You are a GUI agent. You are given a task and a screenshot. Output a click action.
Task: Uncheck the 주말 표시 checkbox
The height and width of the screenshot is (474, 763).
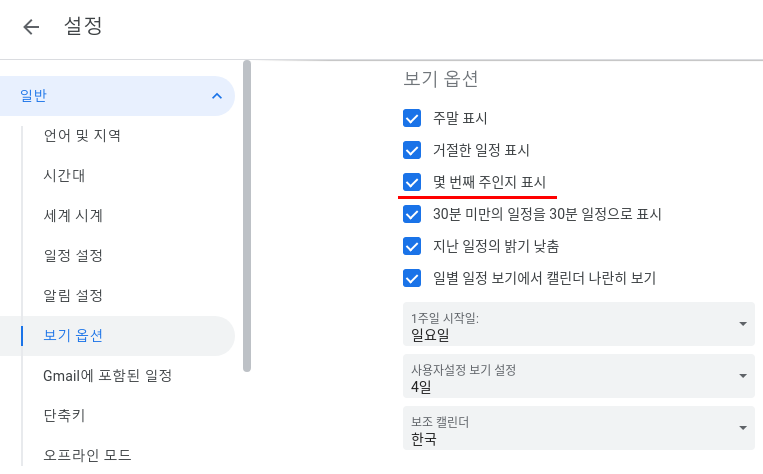pos(412,118)
